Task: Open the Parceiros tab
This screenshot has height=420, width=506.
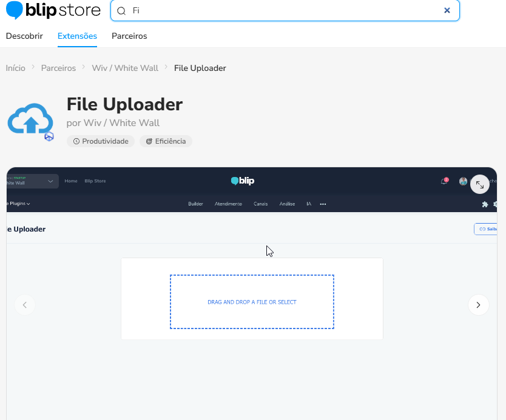Action: tap(129, 36)
